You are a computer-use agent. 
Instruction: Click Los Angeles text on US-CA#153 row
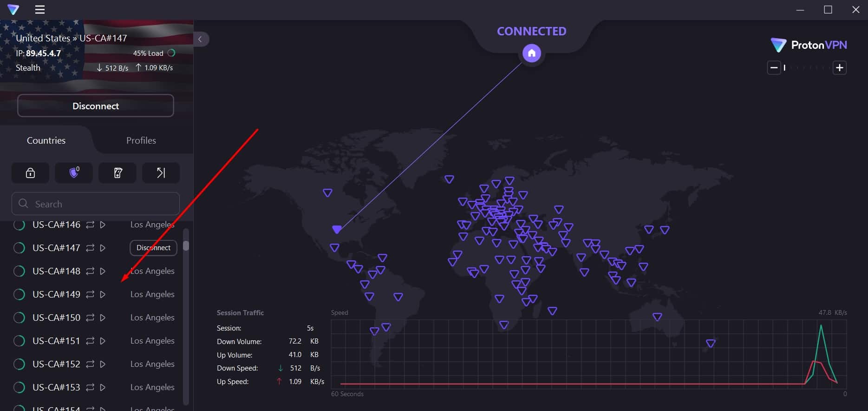[x=152, y=387]
